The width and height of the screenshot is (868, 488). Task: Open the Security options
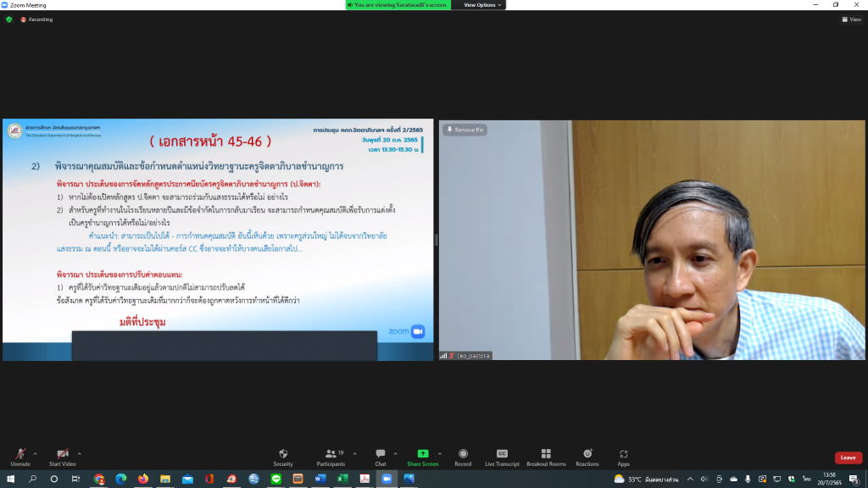[x=283, y=457]
